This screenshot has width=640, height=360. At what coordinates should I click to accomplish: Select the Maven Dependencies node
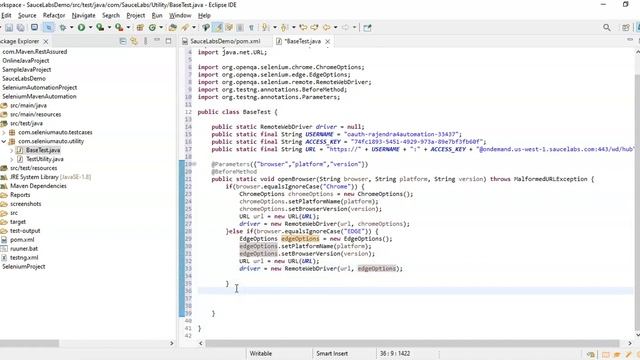(x=38, y=186)
